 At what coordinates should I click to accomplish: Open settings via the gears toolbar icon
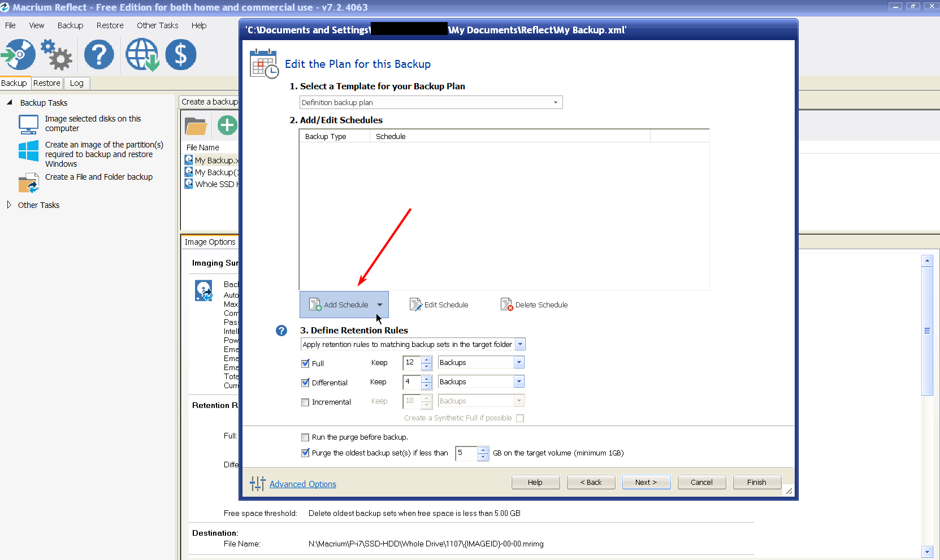(57, 55)
